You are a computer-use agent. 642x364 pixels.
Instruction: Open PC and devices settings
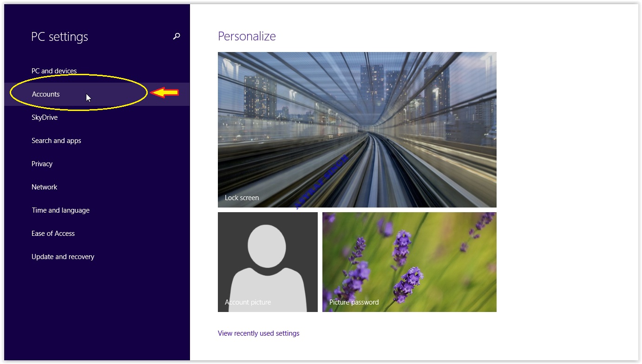coord(54,71)
